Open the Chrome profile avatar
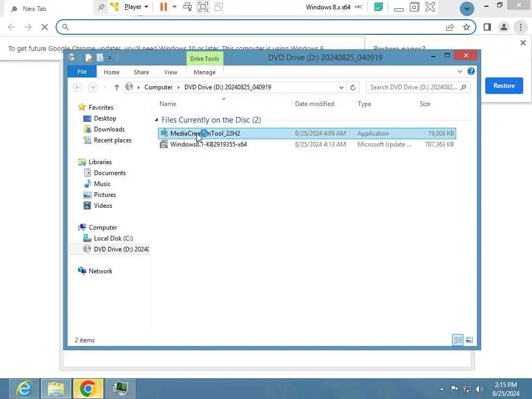 tap(504, 27)
